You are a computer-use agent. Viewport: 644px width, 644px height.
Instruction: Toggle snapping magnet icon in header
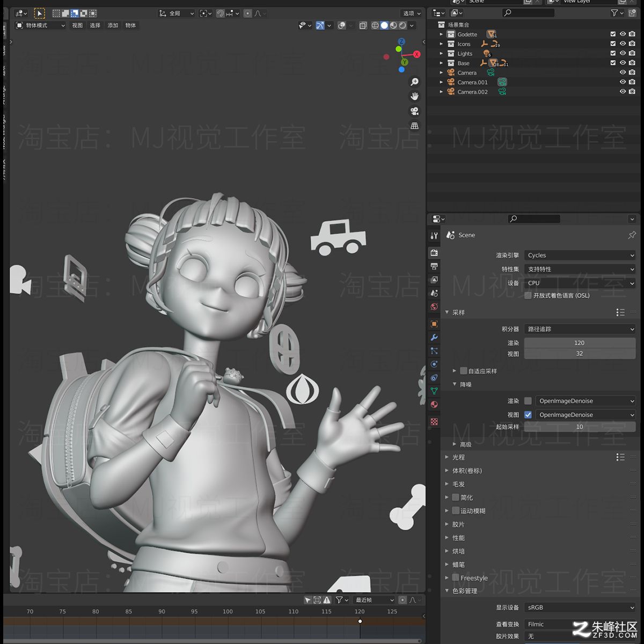(221, 13)
